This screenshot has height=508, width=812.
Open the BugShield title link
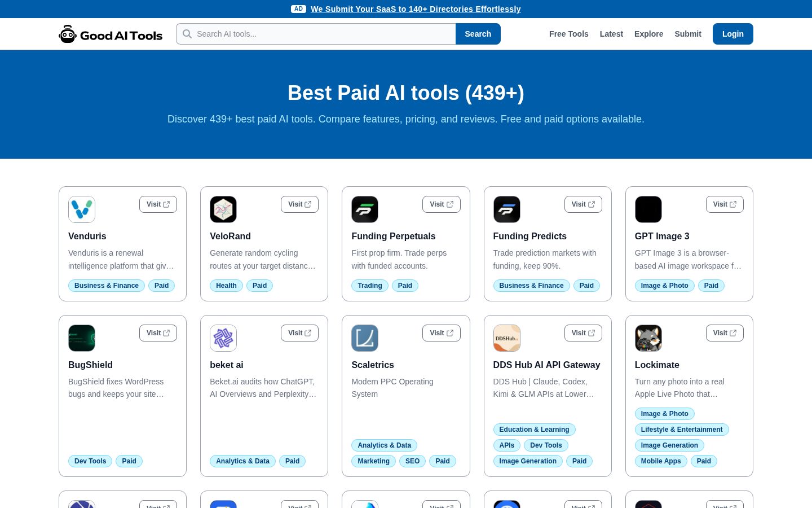90,365
